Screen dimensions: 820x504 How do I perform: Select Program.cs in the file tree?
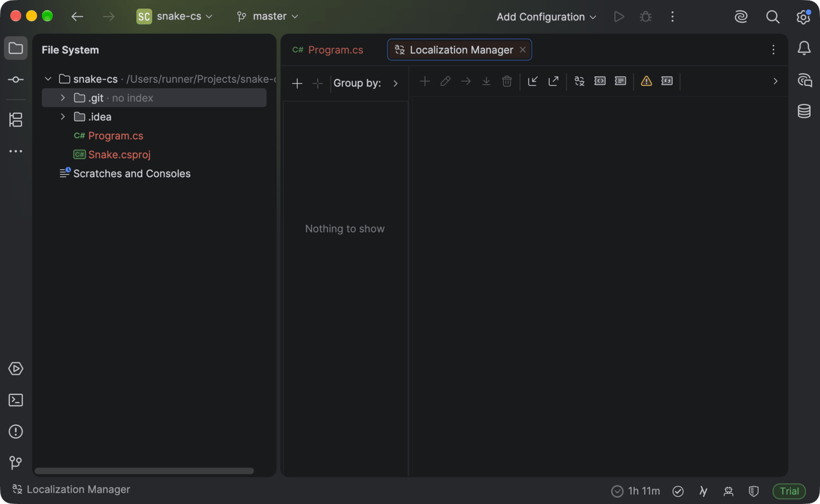115,136
